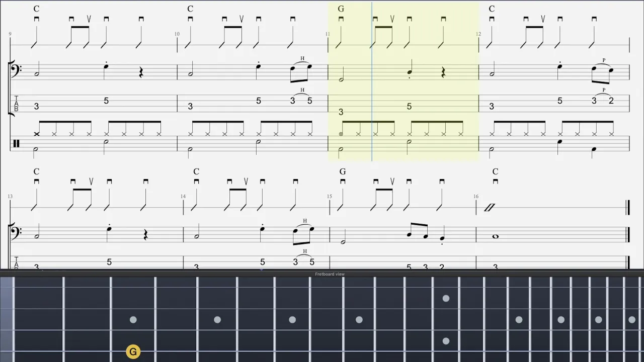
Task: Select tab number 3 in highlighted measure 11
Action: 341,112
